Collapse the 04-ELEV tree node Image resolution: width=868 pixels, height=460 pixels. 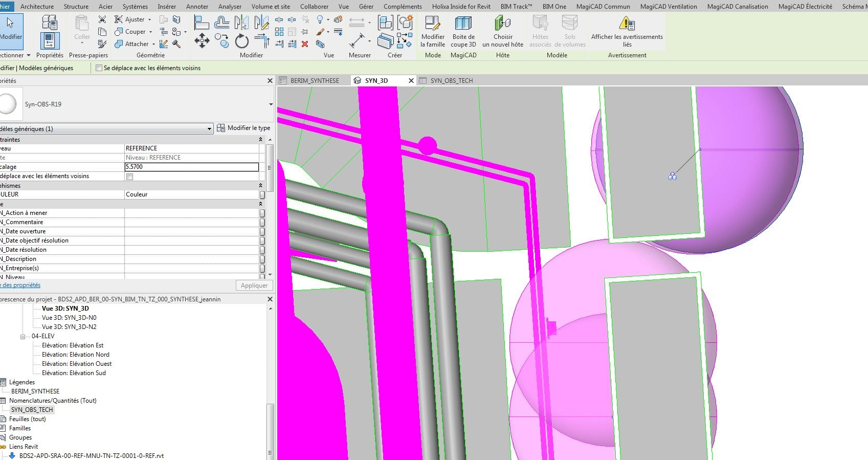[23, 336]
